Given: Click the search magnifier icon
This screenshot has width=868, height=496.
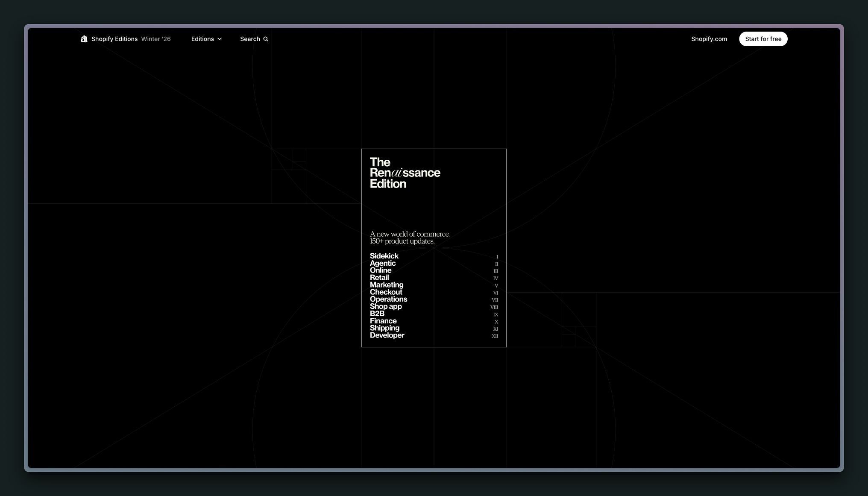Looking at the screenshot, I should pyautogui.click(x=266, y=39).
